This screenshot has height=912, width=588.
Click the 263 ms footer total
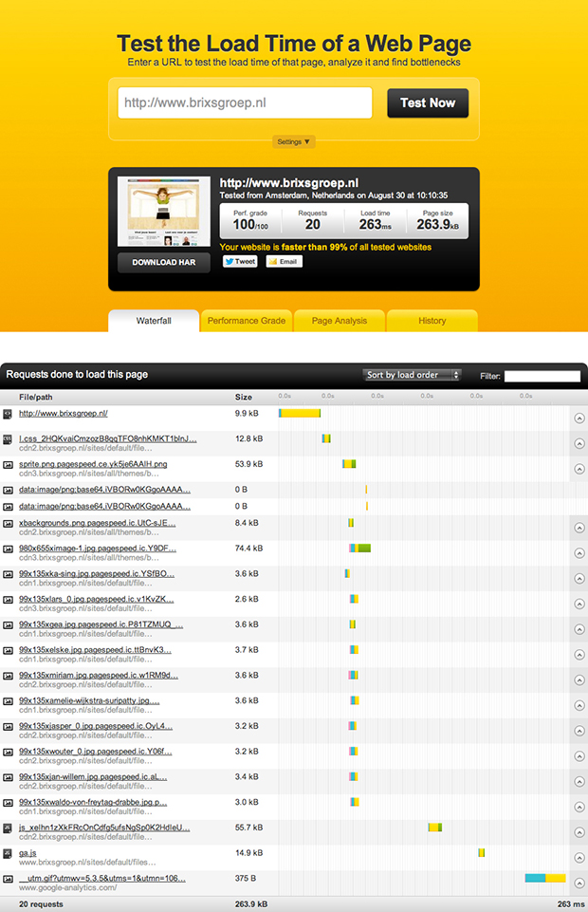pyautogui.click(x=571, y=904)
